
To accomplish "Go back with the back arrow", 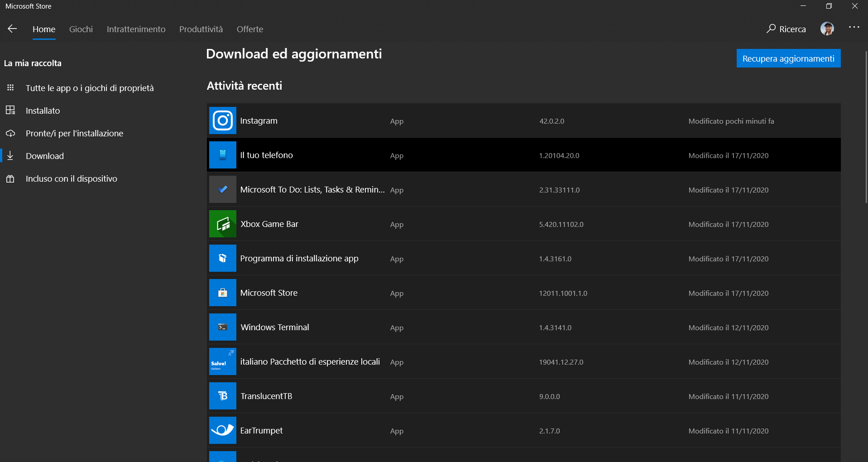I will pos(12,29).
